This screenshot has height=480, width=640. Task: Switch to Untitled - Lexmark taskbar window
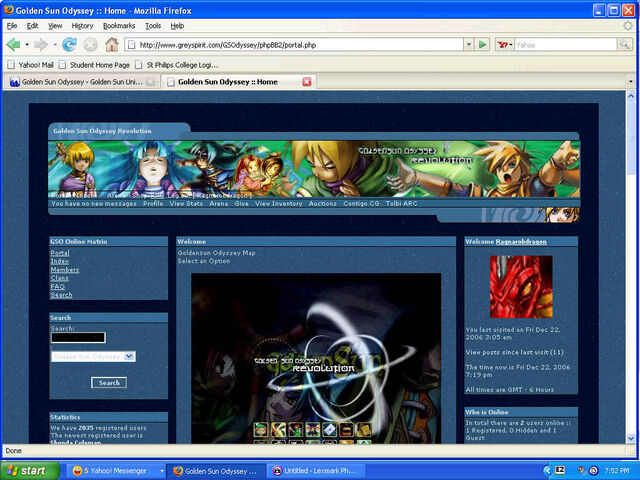coord(316,471)
